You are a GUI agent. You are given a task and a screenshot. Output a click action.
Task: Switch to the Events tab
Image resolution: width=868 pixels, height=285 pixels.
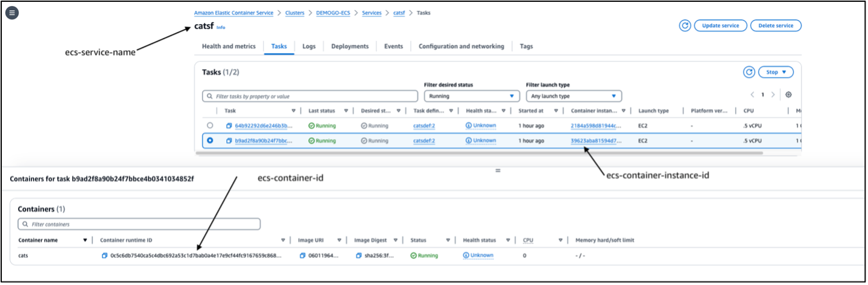[x=394, y=46]
